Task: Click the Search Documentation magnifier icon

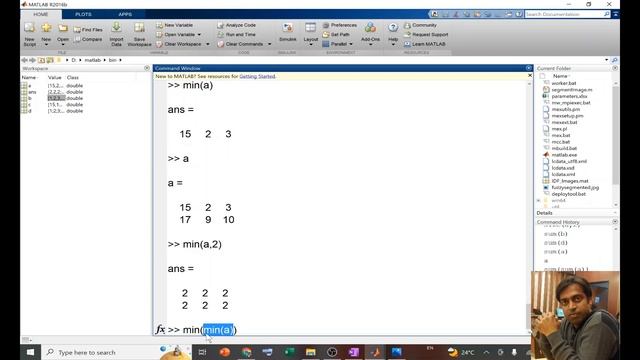Action: (x=607, y=14)
